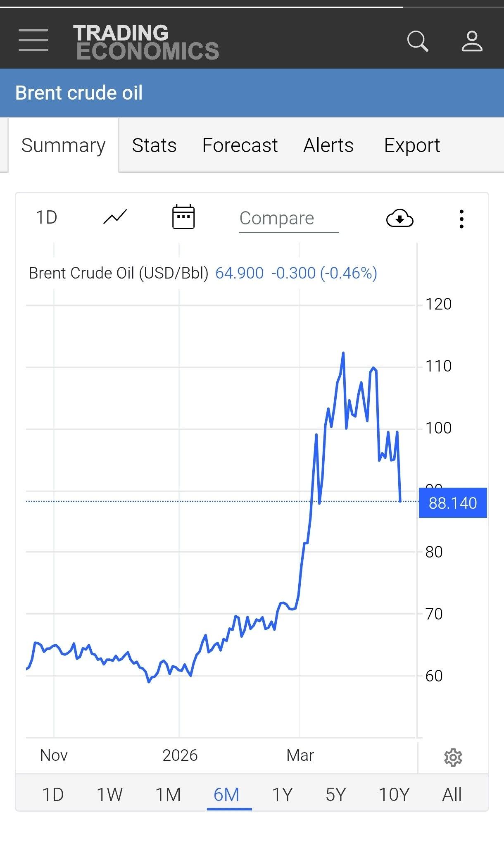Go to the Export tab

(412, 145)
